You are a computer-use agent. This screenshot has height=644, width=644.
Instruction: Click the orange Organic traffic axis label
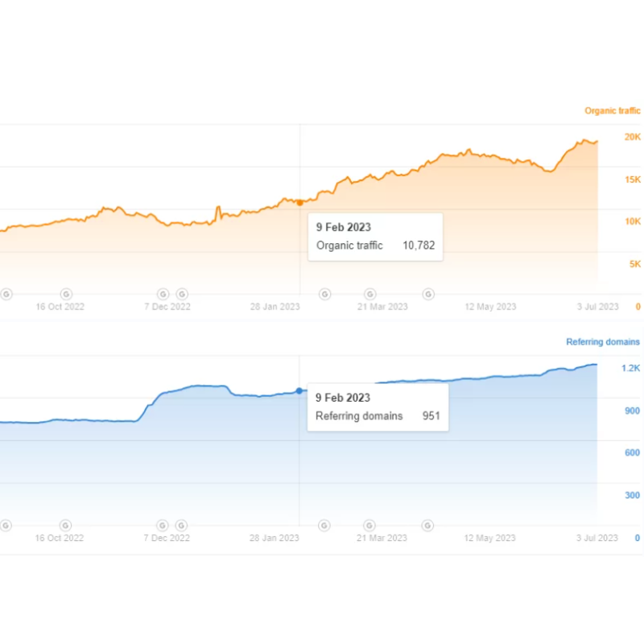coord(612,111)
